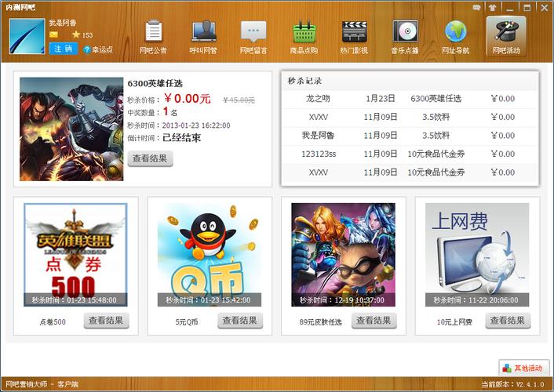The width and height of the screenshot is (554, 392).
Task: Click the Q币 penguin image
Action: tap(210, 255)
